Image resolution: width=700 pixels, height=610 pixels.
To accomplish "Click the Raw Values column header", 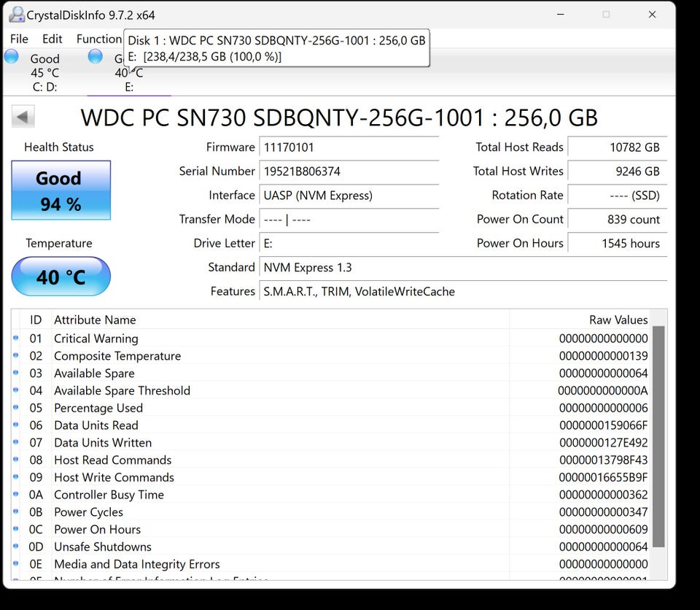I will click(618, 320).
